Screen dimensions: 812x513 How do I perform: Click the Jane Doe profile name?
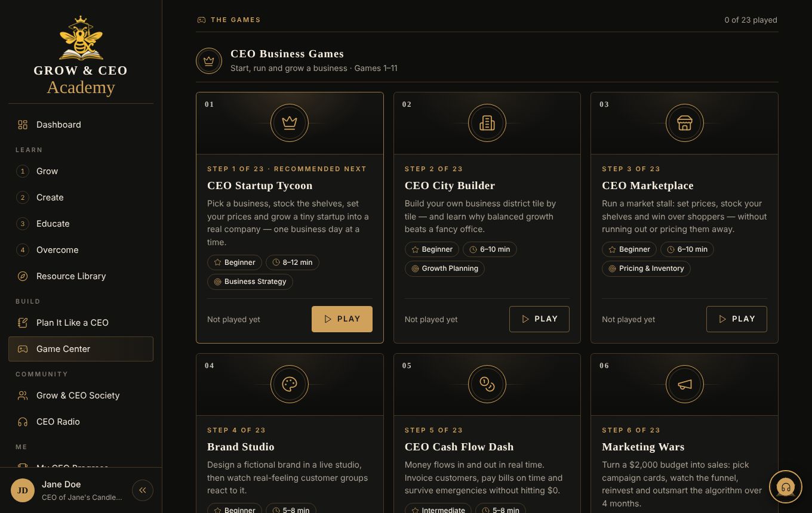coord(61,484)
